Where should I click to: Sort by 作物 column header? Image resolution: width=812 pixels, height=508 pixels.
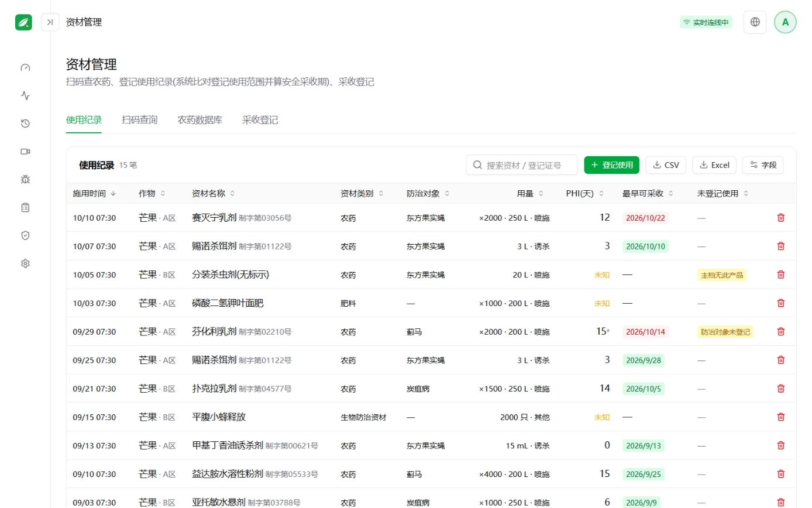(152, 193)
